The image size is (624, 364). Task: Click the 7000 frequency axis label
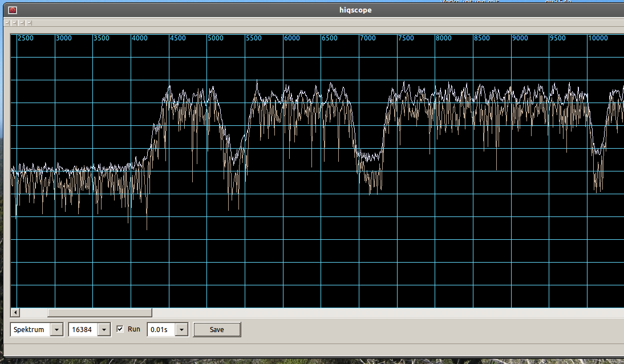368,38
